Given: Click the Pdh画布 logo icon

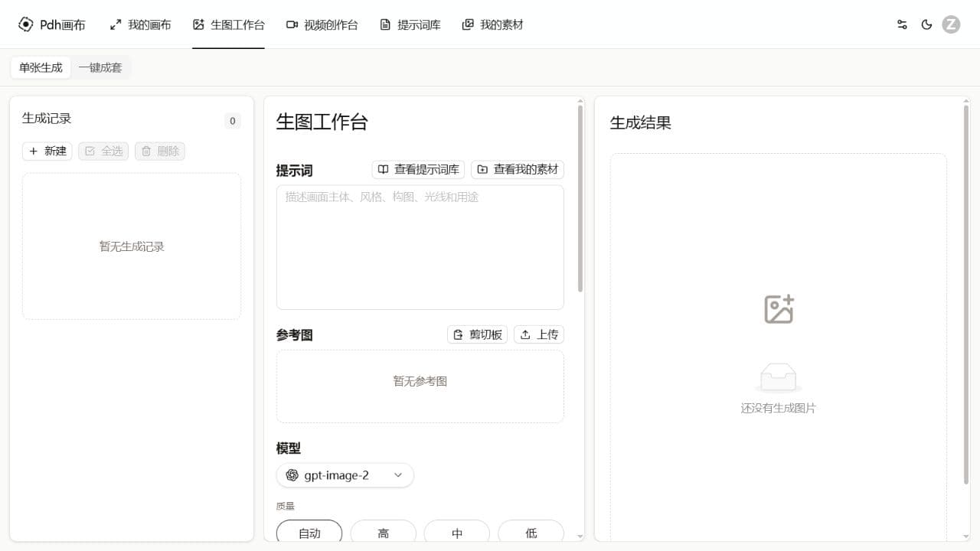Looking at the screenshot, I should (26, 24).
